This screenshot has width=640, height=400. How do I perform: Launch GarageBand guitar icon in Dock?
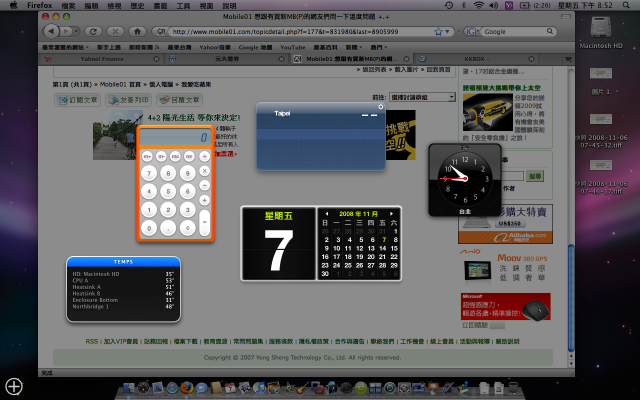(302, 388)
